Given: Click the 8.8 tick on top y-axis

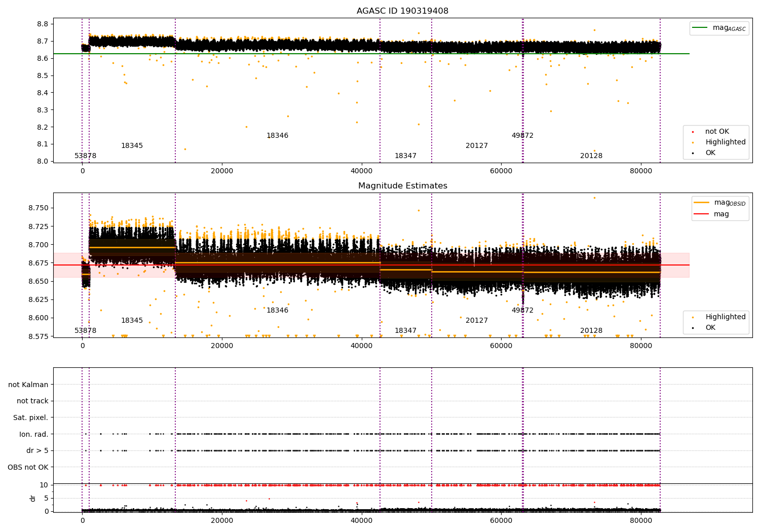Looking at the screenshot, I should (43, 24).
